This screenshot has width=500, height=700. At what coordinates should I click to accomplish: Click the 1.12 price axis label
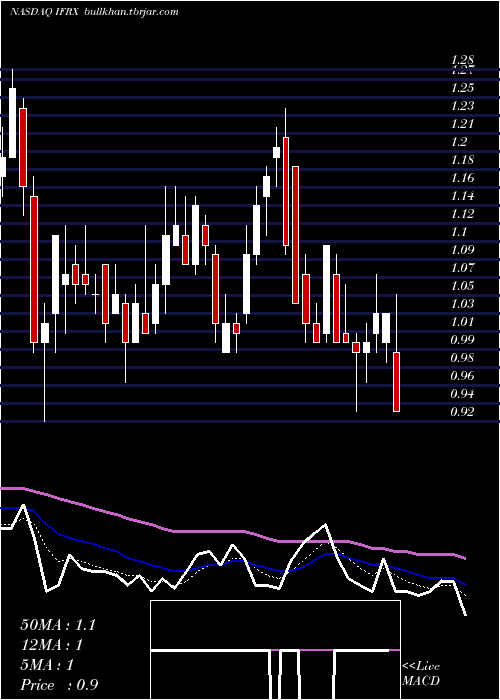tap(462, 214)
